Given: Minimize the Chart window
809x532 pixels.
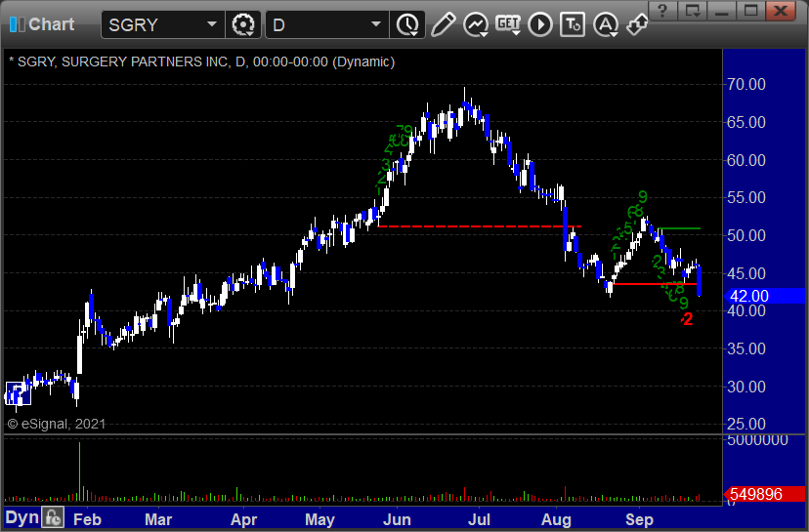Looking at the screenshot, I should point(722,11).
